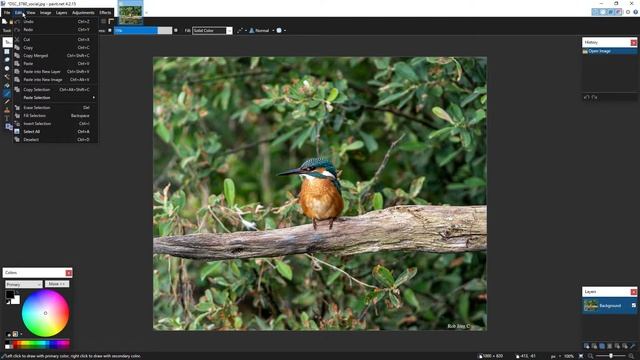Click Move Layer Up icon
Viewport: 640px width, 360px height.
coord(617,346)
